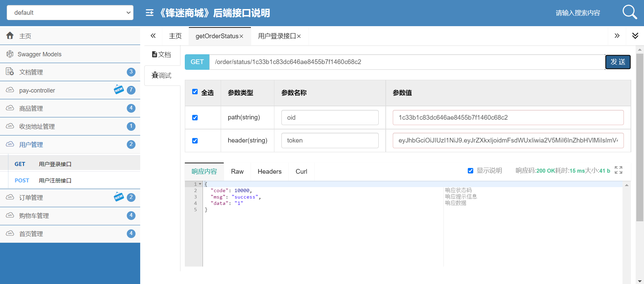Viewport: 644px width, 284px height.
Task: Click the NEW badge on pay-controller
Action: coord(119,89)
